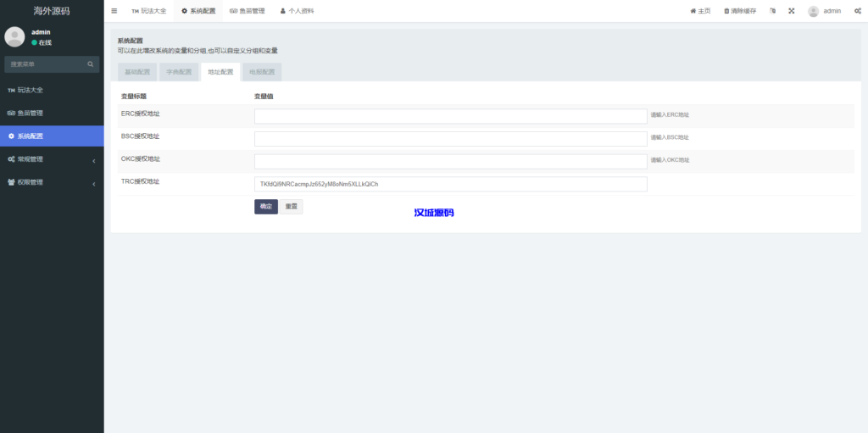Click the admin avatar in top bar
868x433 pixels.
tap(813, 11)
